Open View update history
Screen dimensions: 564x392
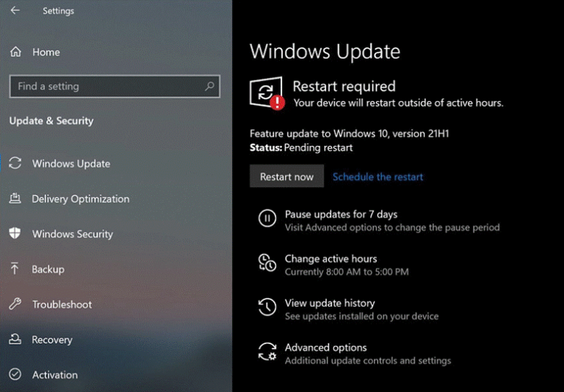(x=330, y=303)
